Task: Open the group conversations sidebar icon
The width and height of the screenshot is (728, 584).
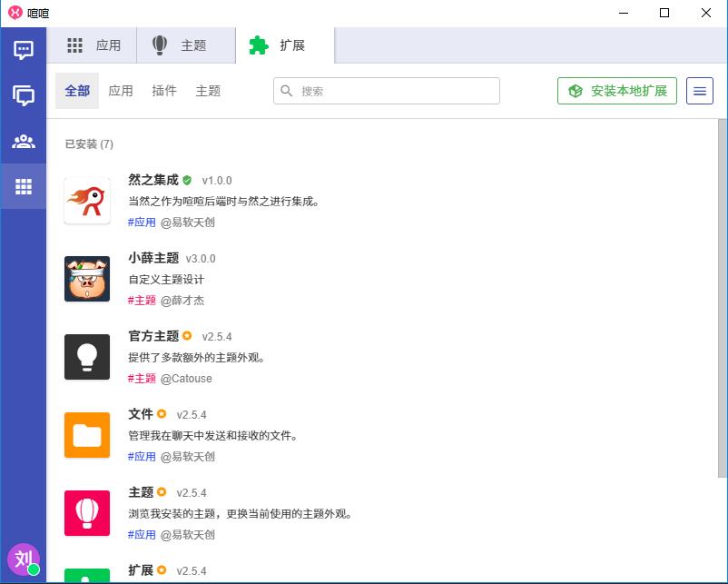Action: [24, 95]
